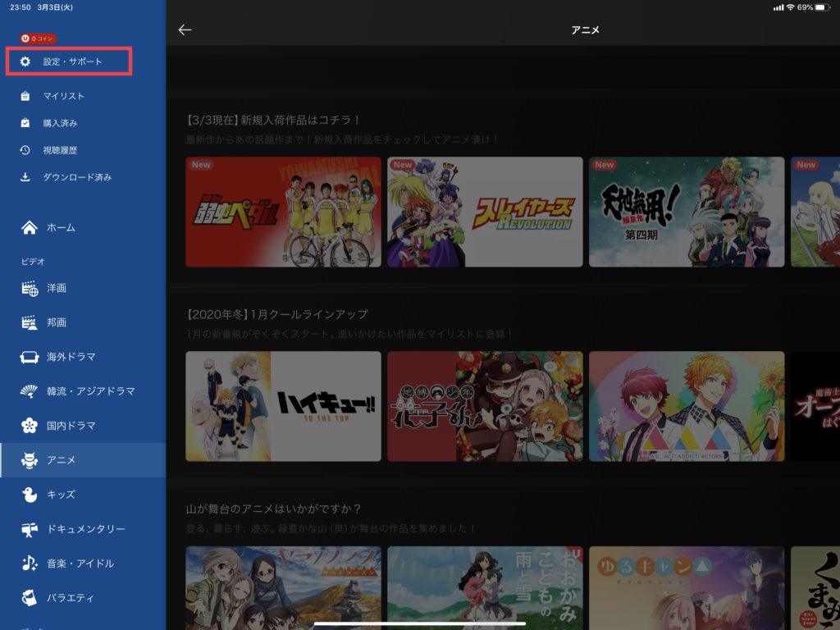The width and height of the screenshot is (840, 630).
Task: Click the キッズ duck icon
Action: point(30,495)
